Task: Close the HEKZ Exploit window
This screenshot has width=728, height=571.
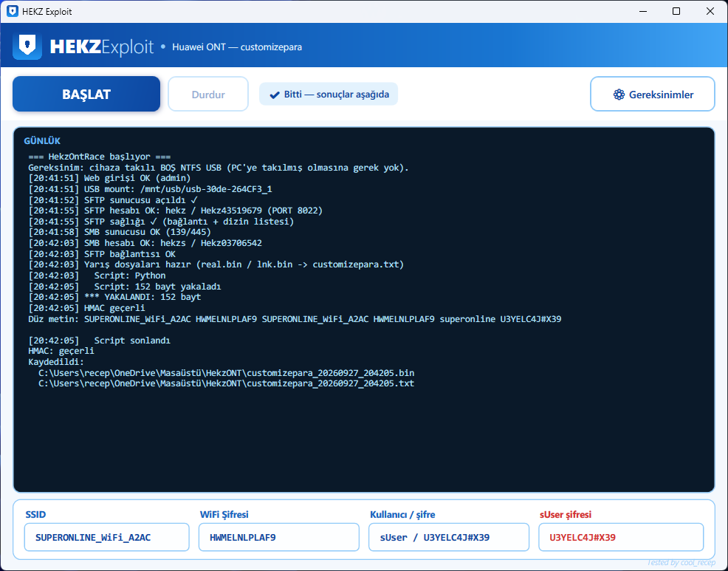Action: [x=710, y=11]
